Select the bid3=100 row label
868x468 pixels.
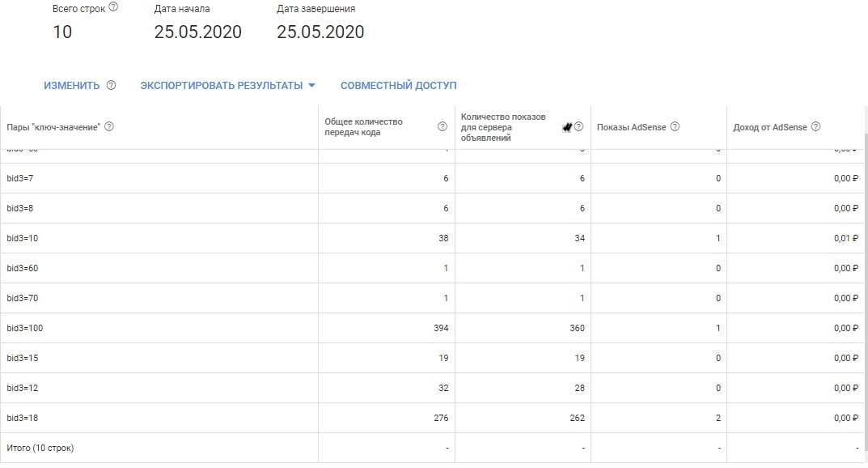click(21, 328)
